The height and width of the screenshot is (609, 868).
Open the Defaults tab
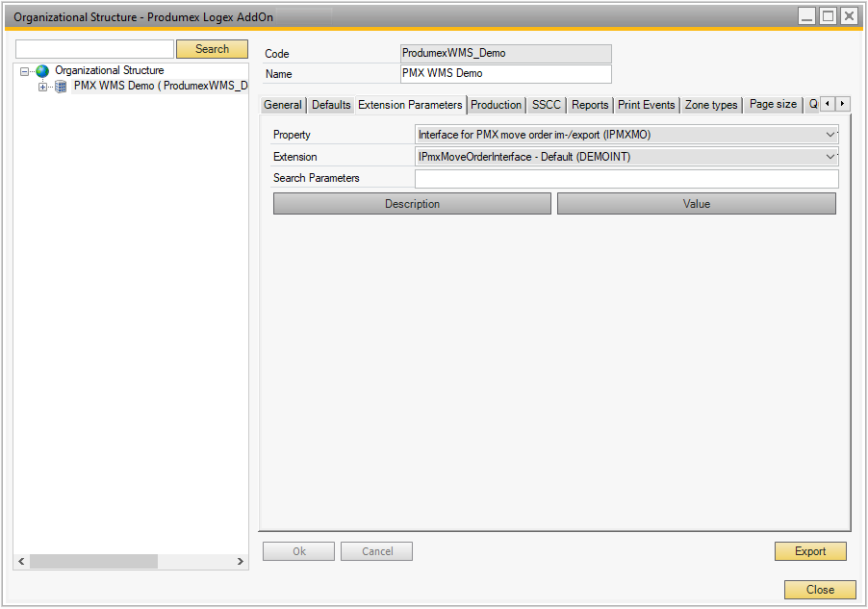tap(331, 105)
